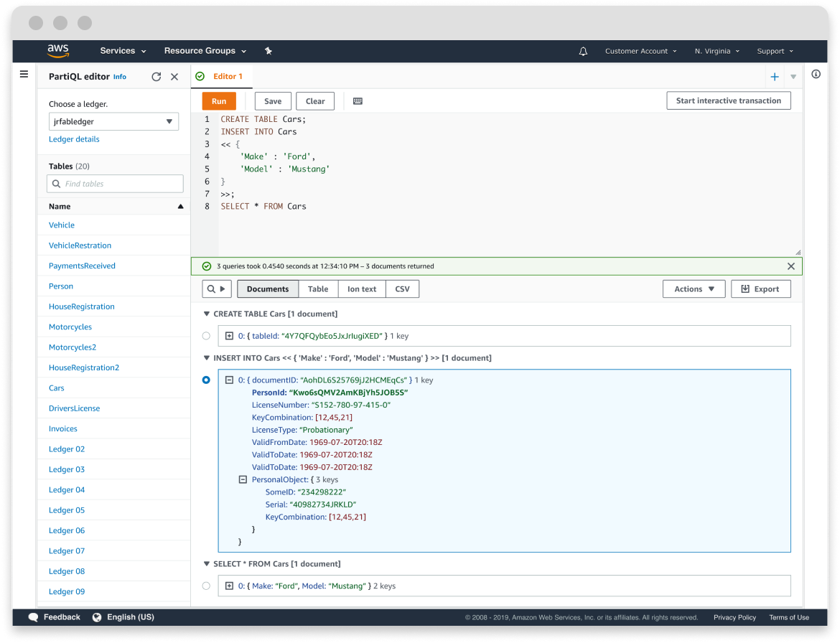Open the Services menu

click(x=123, y=51)
